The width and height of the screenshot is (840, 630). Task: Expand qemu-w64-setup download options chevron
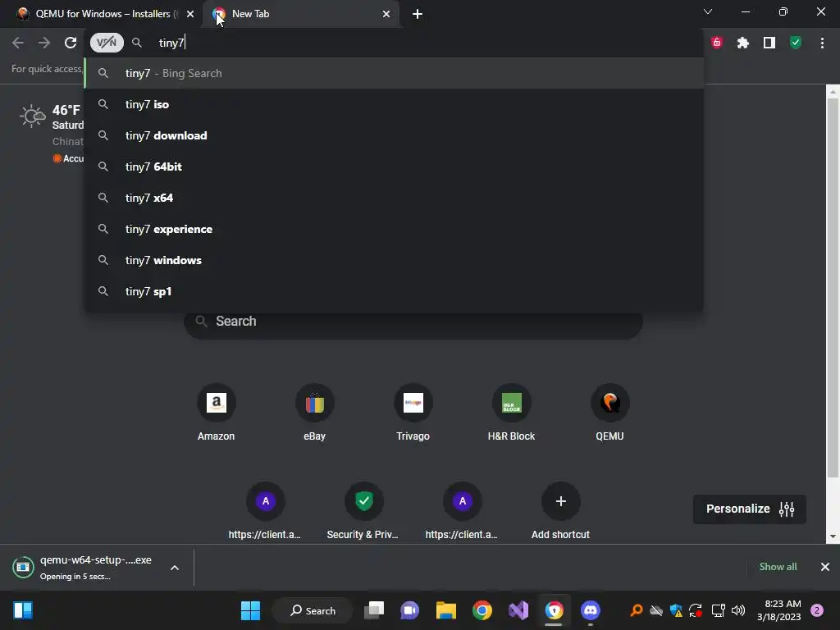tap(175, 568)
